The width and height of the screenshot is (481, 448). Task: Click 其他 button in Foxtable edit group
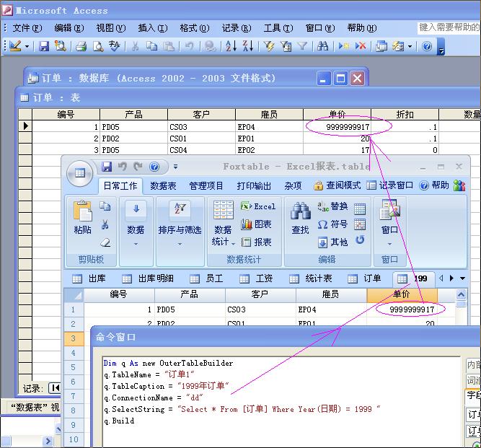coord(332,242)
